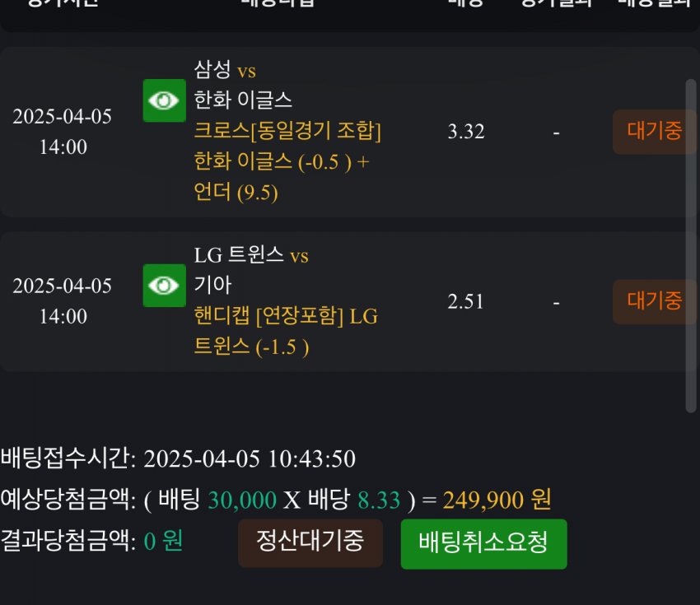The image size is (700, 605).
Task: Click the 삼성 match date 2025-04-05 14:00
Action: pyautogui.click(x=63, y=132)
